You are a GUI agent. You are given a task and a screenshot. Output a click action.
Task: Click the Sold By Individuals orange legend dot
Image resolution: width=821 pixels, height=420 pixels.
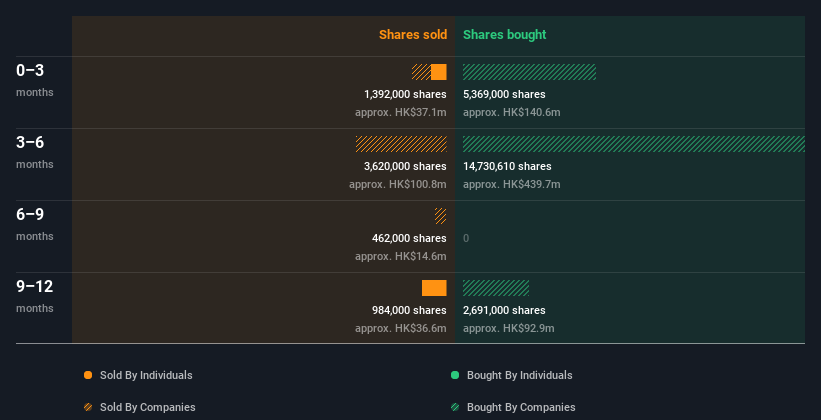(88, 375)
